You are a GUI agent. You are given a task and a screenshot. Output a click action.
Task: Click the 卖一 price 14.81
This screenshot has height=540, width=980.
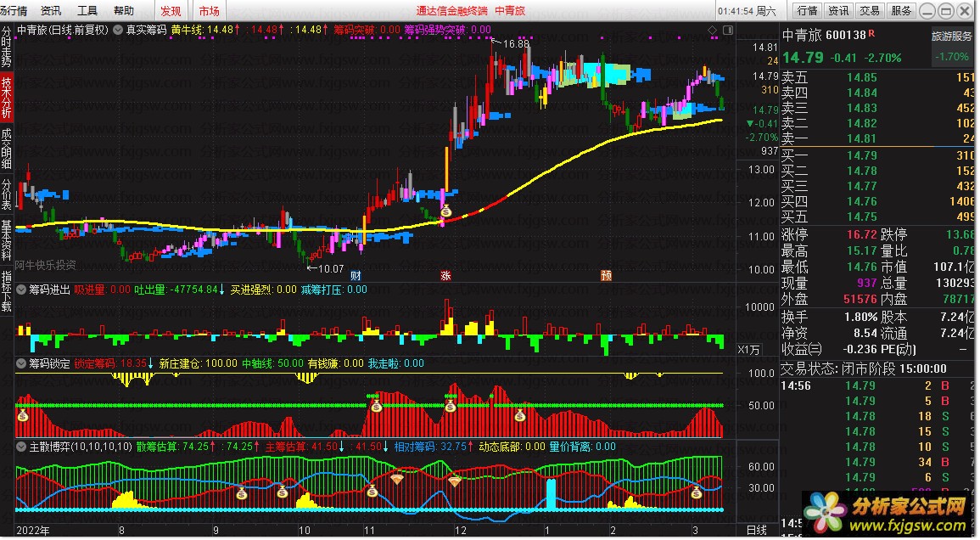tap(862, 139)
